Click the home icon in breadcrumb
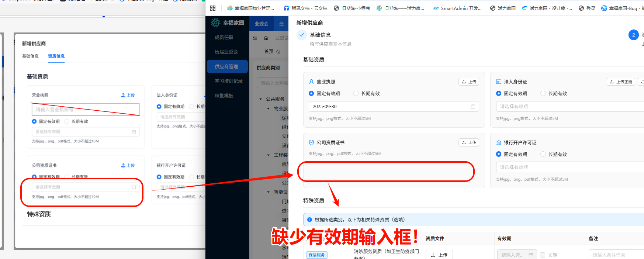Viewport: 644px width, 259px height. 266,38
